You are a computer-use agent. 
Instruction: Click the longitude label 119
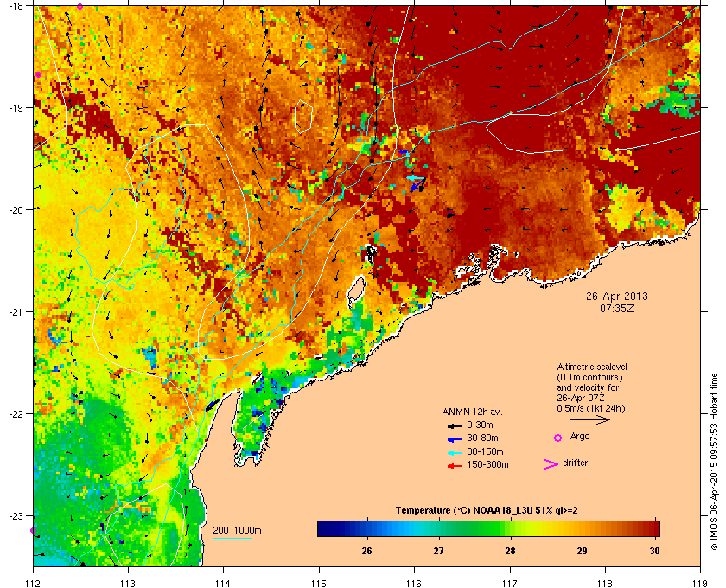pyautogui.click(x=700, y=584)
